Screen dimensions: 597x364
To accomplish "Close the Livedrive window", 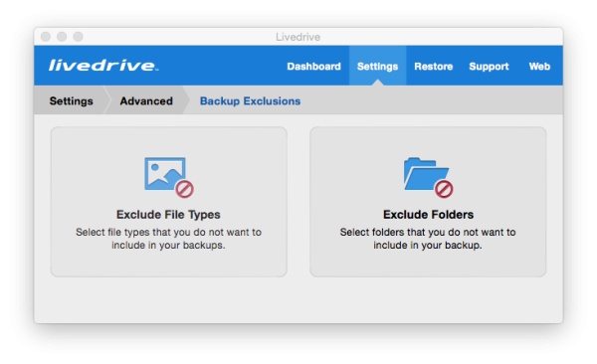I will [46, 37].
